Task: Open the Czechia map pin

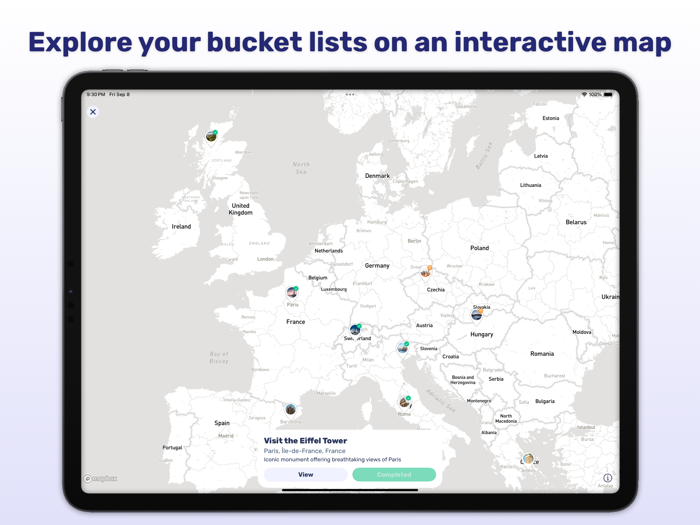Action: (x=426, y=272)
